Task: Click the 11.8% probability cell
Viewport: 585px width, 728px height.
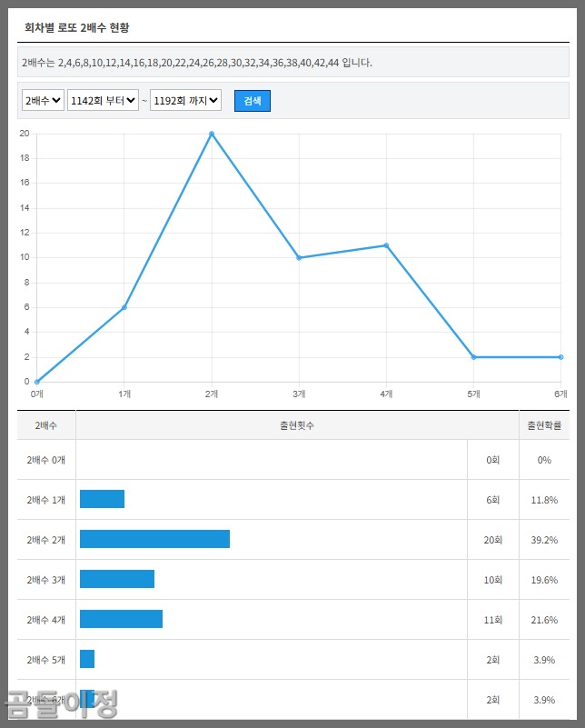Action: point(544,500)
